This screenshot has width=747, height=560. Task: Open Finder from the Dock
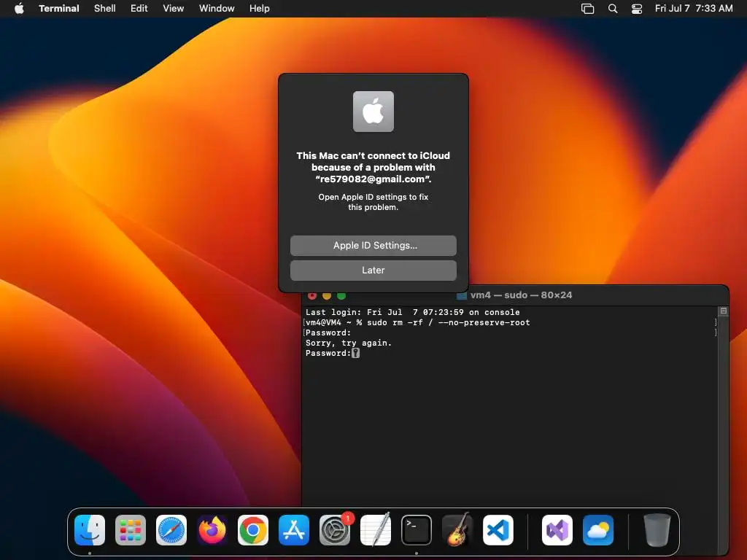90,530
